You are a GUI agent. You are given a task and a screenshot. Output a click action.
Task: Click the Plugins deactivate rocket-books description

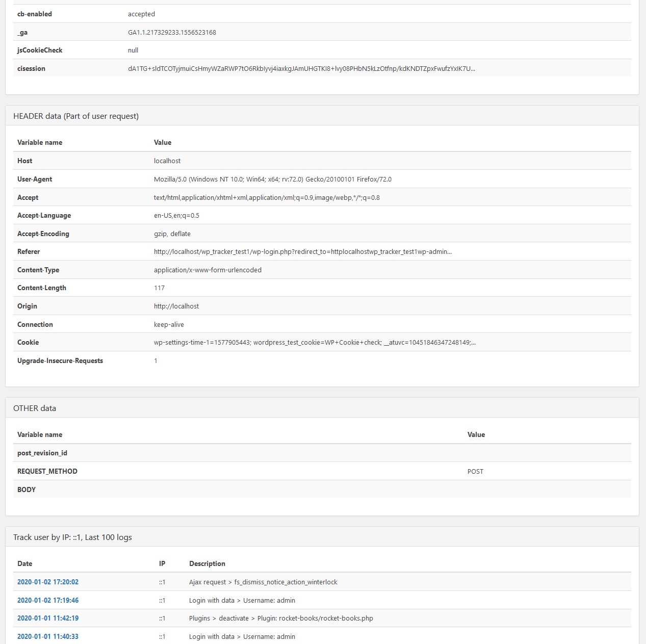coord(281,618)
